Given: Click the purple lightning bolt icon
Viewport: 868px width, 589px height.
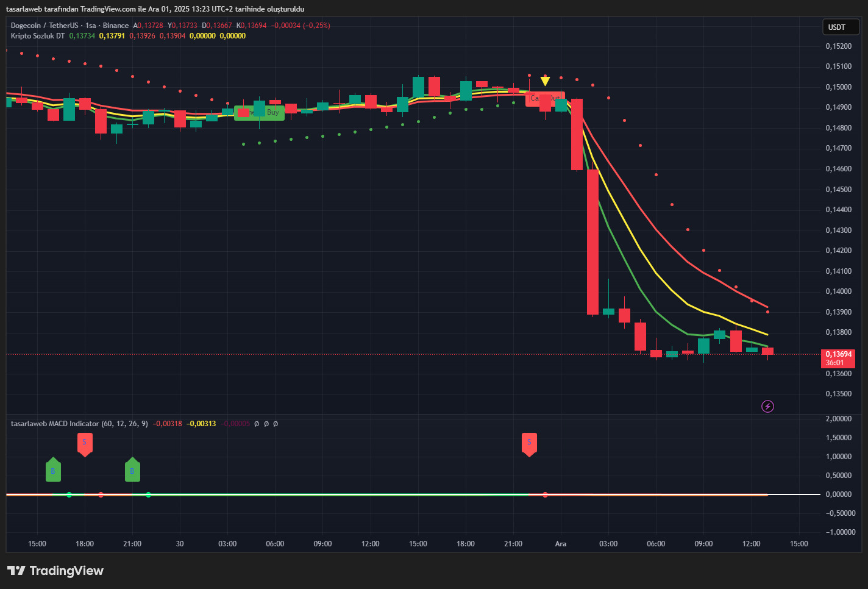Looking at the screenshot, I should coord(767,406).
